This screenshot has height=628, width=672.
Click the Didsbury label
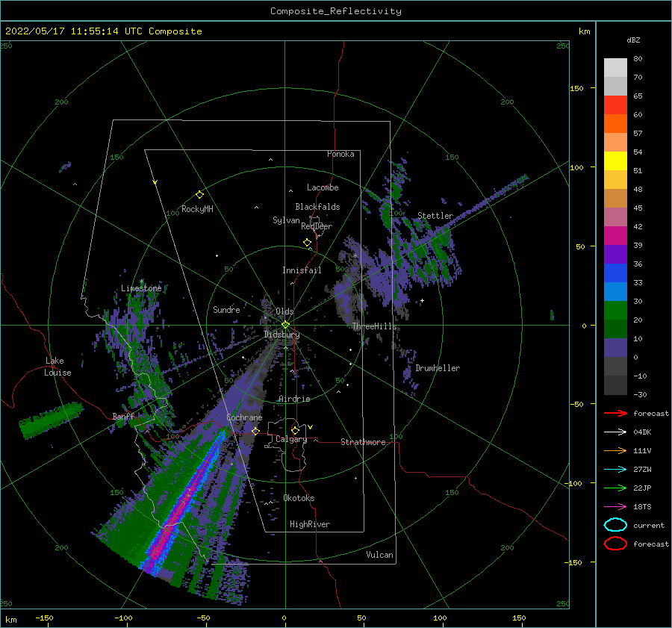point(281,335)
